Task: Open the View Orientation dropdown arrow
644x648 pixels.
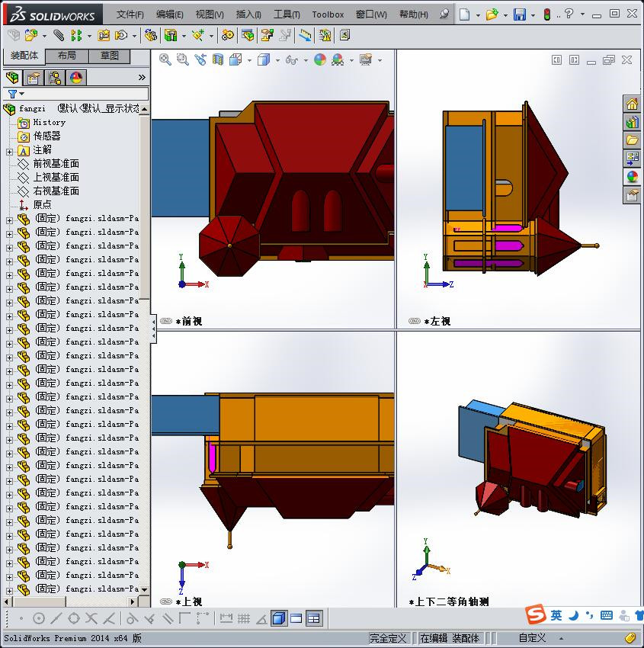Action: point(249,61)
